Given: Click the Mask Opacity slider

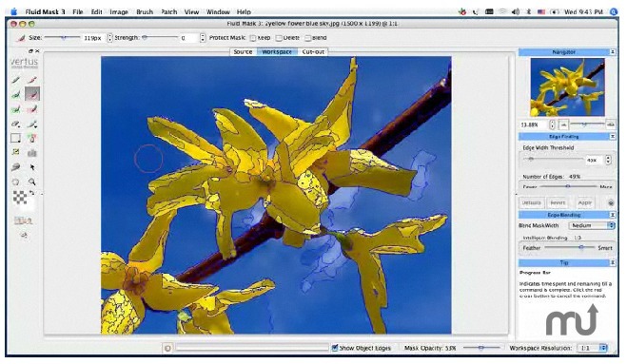Looking at the screenshot, I should 481,348.
